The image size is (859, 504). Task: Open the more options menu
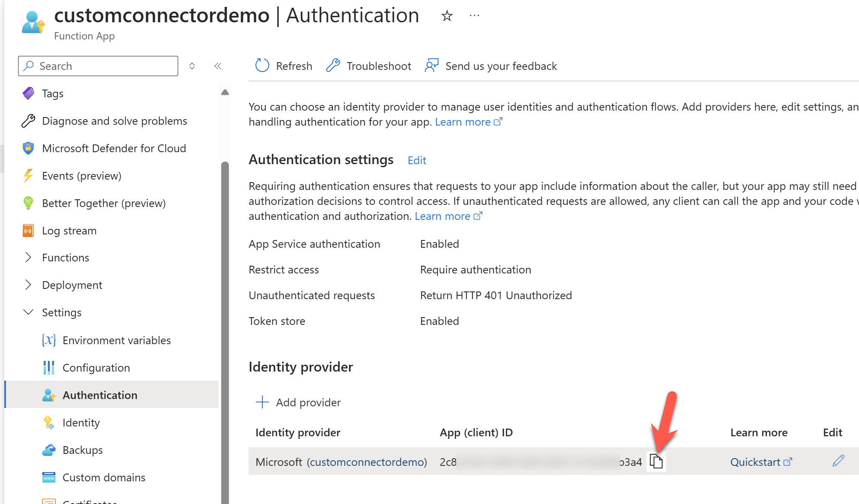[474, 15]
